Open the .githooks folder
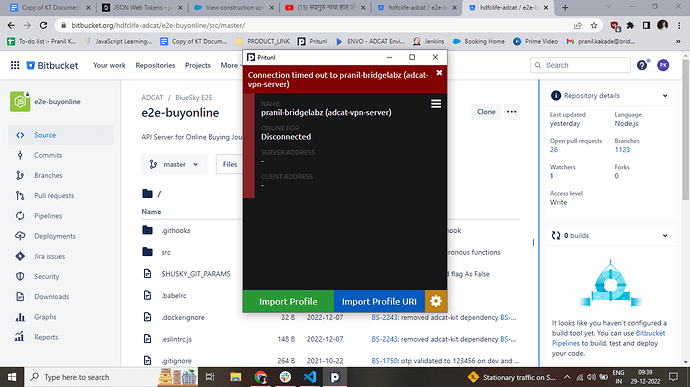Screen dimensions: 690x387 [176, 230]
